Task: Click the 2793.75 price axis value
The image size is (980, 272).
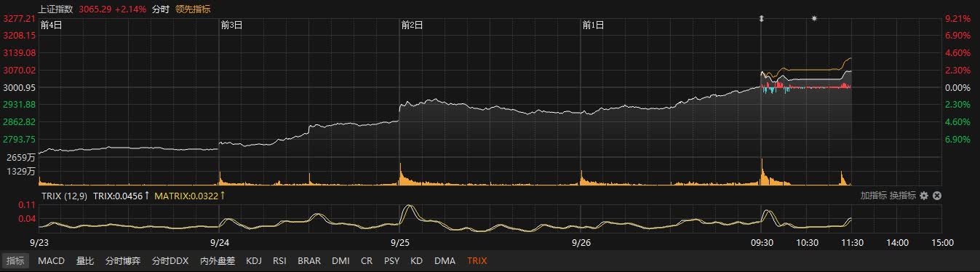Action: tap(20, 139)
